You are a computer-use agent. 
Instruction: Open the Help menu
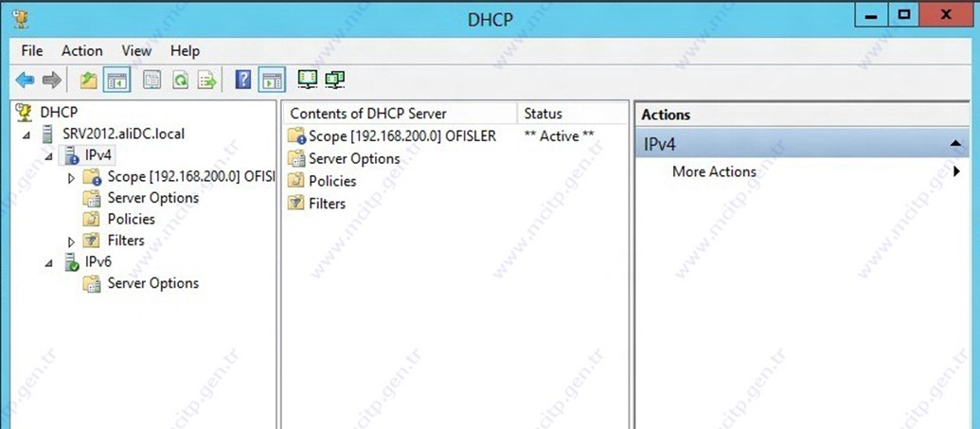point(185,50)
